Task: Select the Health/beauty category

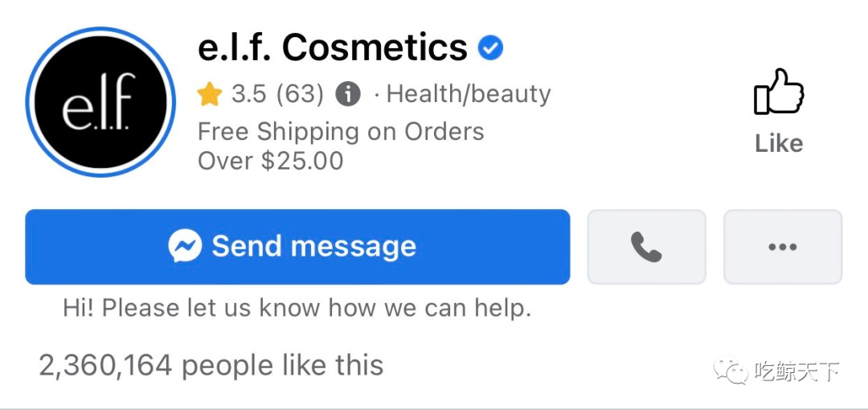Action: 469,95
